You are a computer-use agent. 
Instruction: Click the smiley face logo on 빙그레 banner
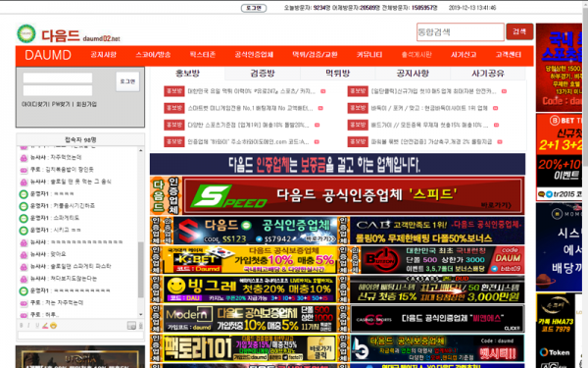pos(176,287)
